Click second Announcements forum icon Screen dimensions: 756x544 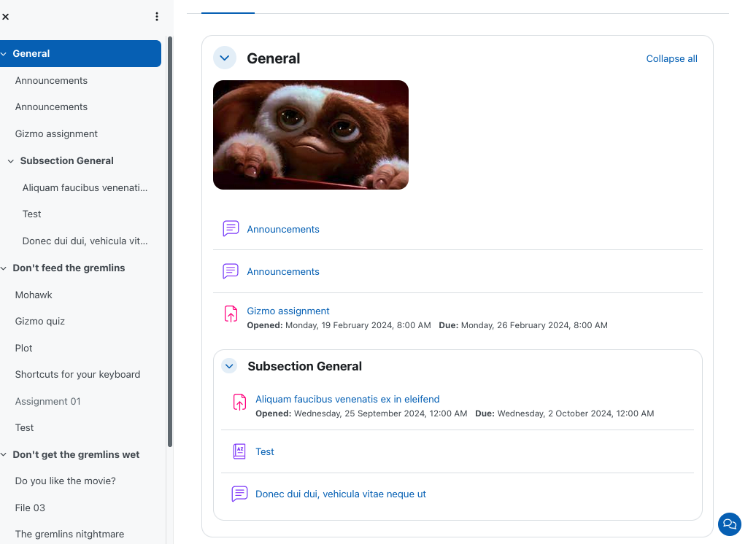(x=231, y=271)
